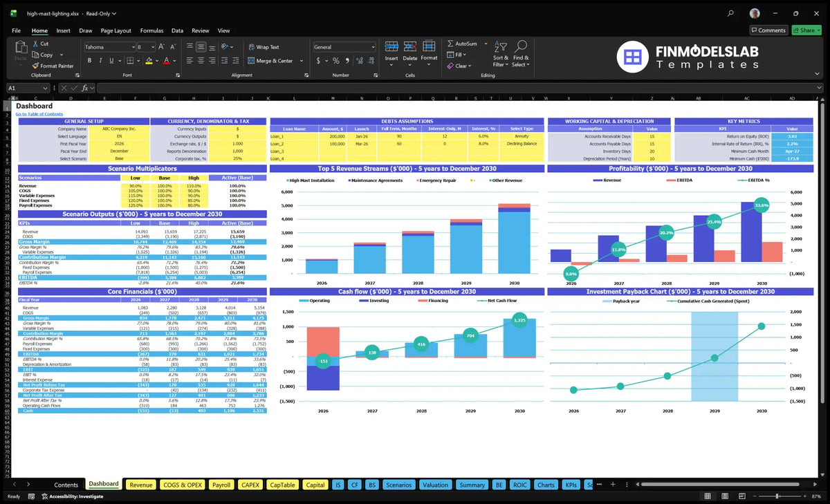The image size is (830, 504).
Task: Click the Insert Function fx icon
Action: 84,88
